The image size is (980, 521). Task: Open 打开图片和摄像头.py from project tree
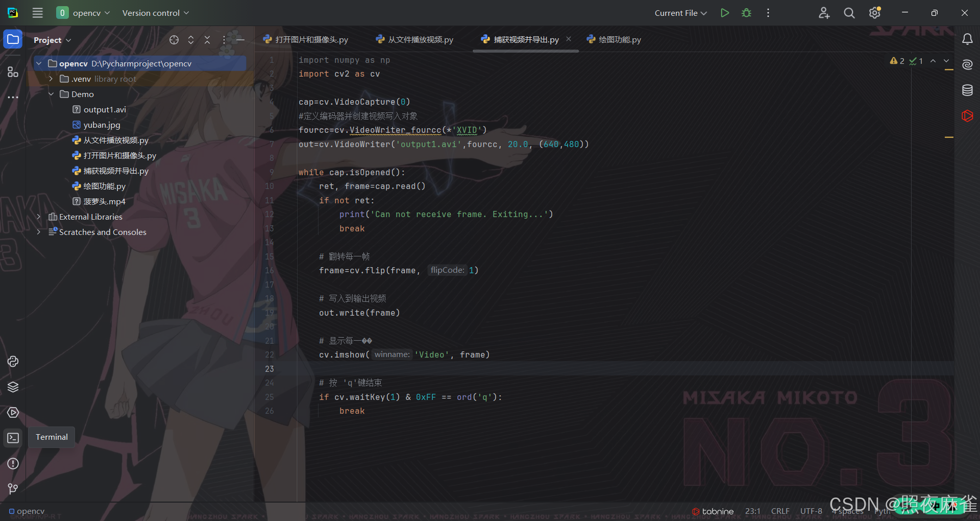[119, 155]
